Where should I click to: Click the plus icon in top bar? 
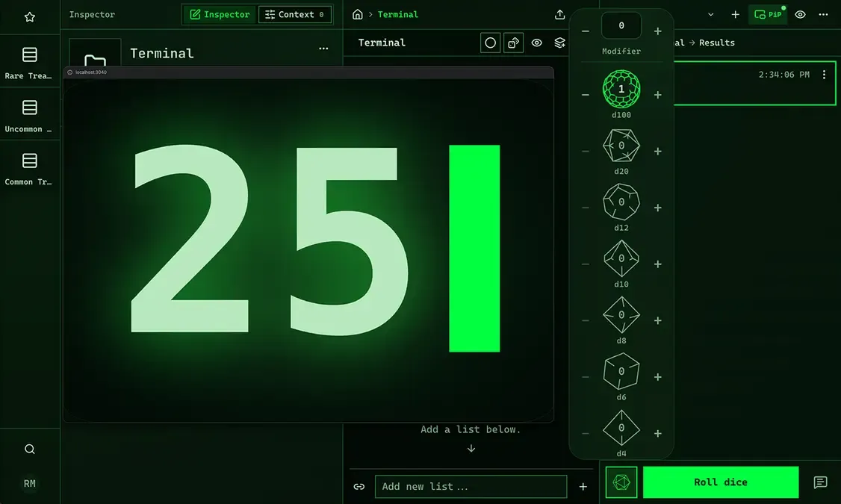(x=736, y=14)
